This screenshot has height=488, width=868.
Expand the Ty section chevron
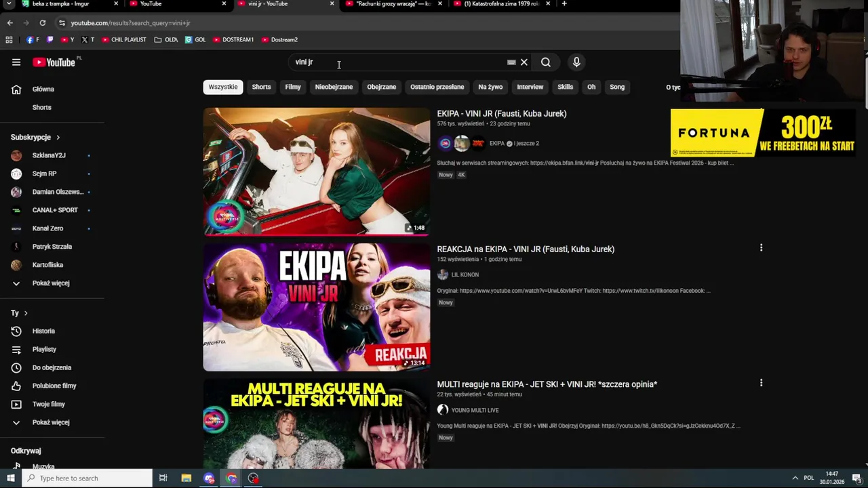pyautogui.click(x=26, y=313)
